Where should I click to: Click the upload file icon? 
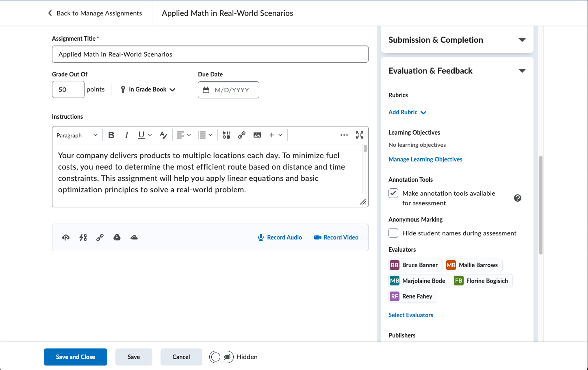coord(66,237)
